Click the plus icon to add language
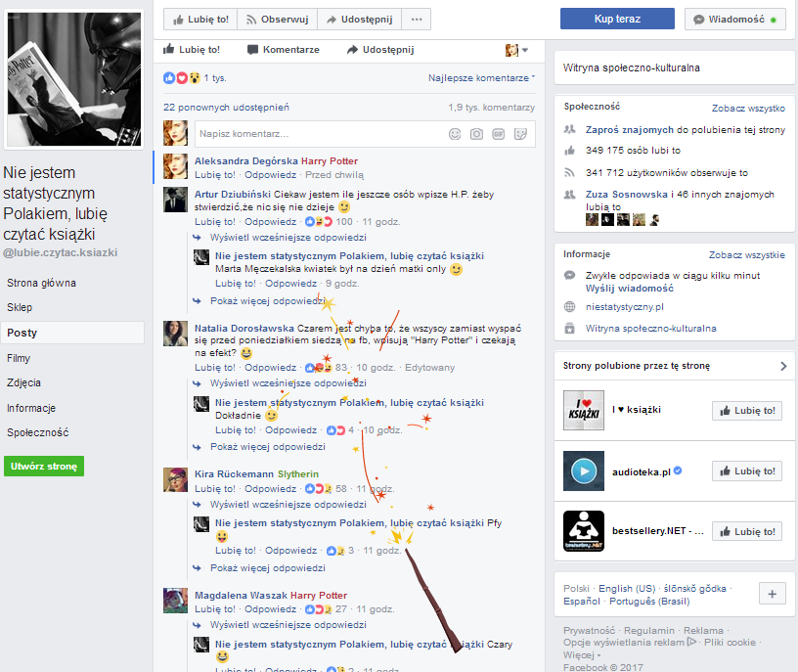Screen dimensions: 798x672 coord(772,594)
